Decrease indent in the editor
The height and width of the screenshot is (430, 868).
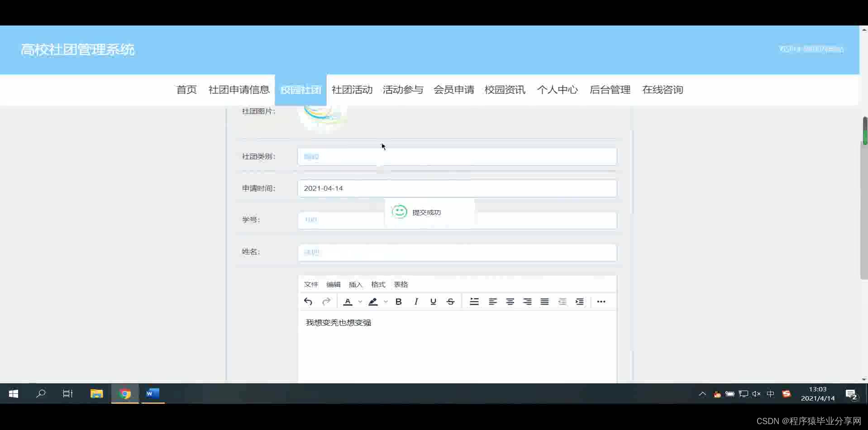pyautogui.click(x=562, y=301)
